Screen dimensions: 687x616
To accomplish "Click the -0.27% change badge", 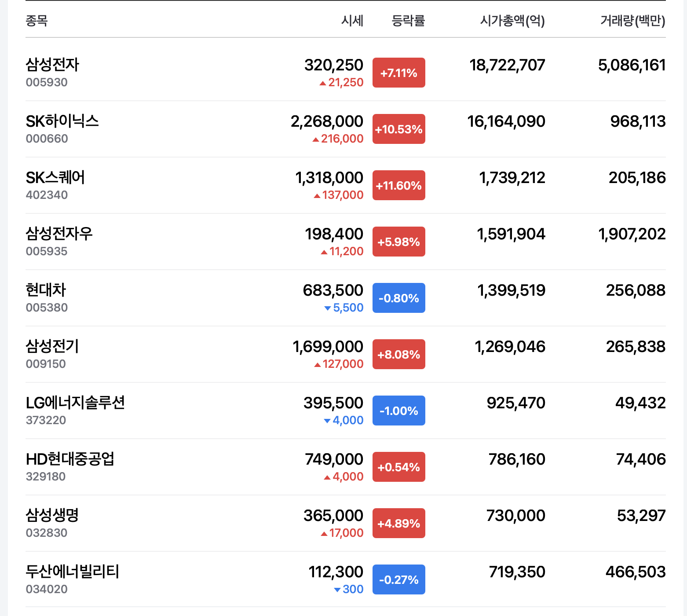I will pyautogui.click(x=399, y=579).
